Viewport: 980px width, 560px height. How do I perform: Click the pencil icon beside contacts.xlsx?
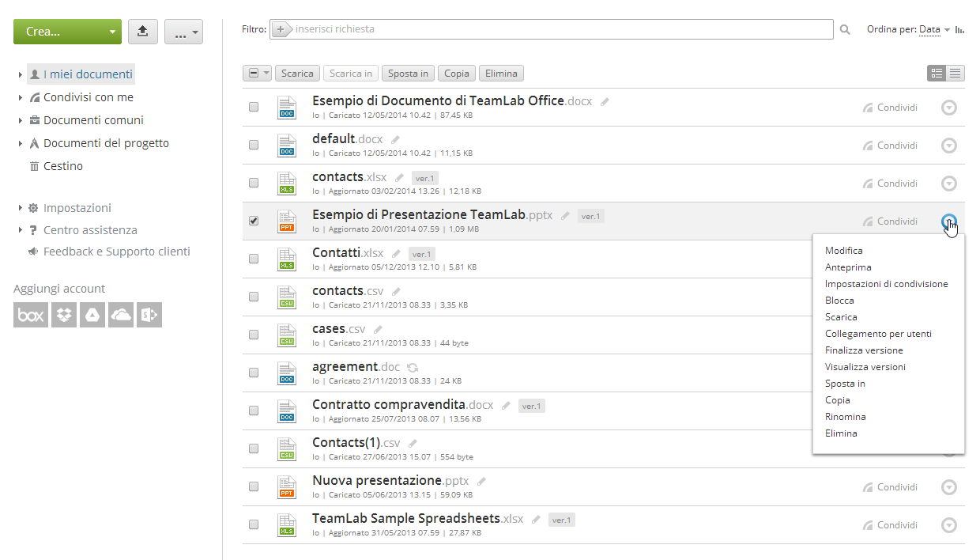coord(400,178)
